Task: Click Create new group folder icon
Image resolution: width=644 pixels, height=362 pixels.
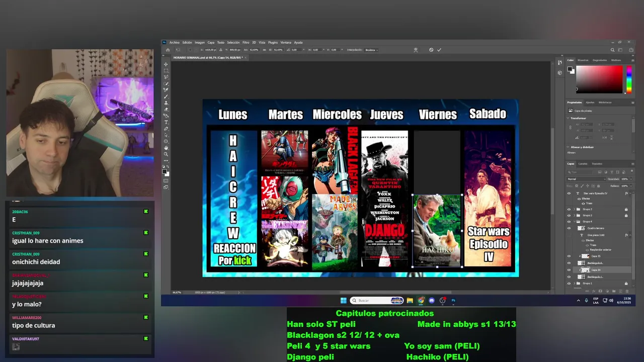Action: coord(614,291)
